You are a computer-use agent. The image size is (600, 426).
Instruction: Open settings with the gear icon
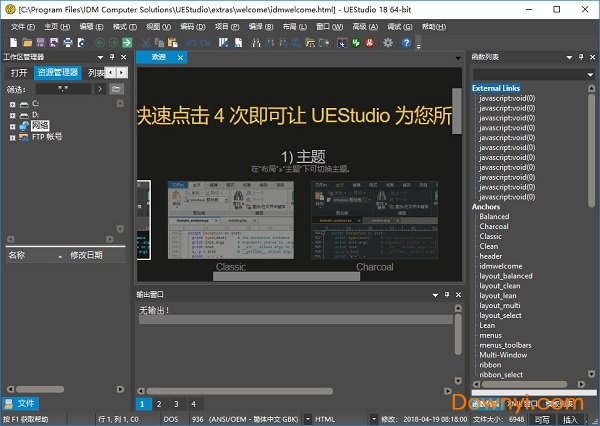(x=388, y=42)
